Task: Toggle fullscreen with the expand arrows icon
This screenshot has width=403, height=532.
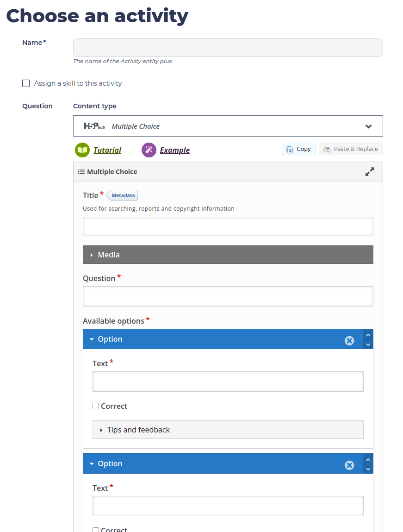Action: [369, 172]
